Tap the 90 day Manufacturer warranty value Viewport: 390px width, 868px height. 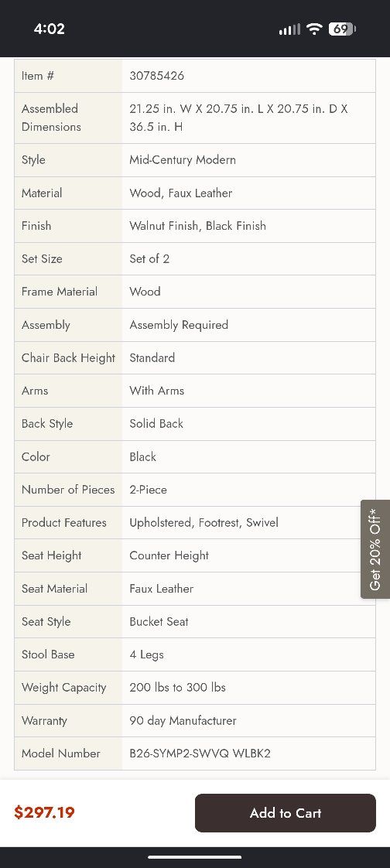pos(183,721)
